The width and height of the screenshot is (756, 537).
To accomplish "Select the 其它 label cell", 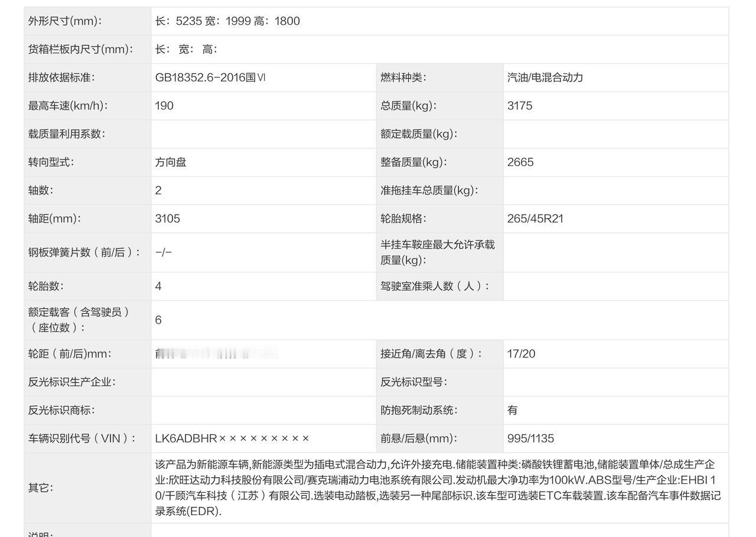I will pos(87,488).
